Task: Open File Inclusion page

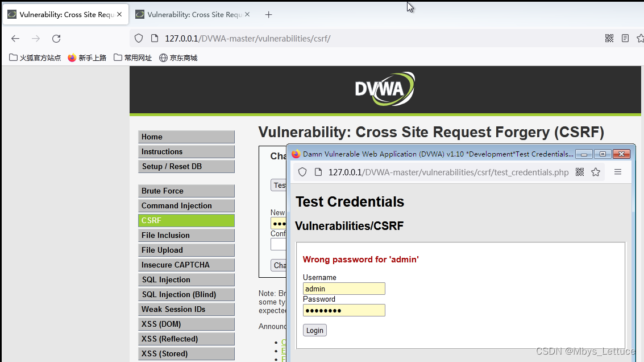Action: coord(186,235)
